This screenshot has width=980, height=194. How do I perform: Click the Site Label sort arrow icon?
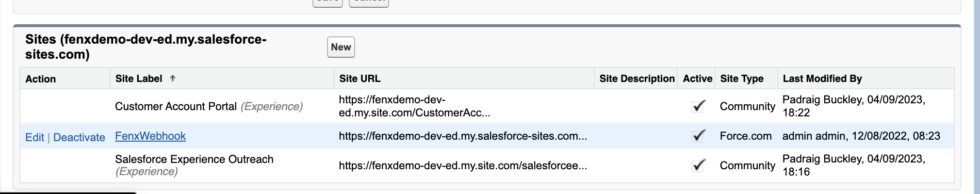[x=173, y=79]
